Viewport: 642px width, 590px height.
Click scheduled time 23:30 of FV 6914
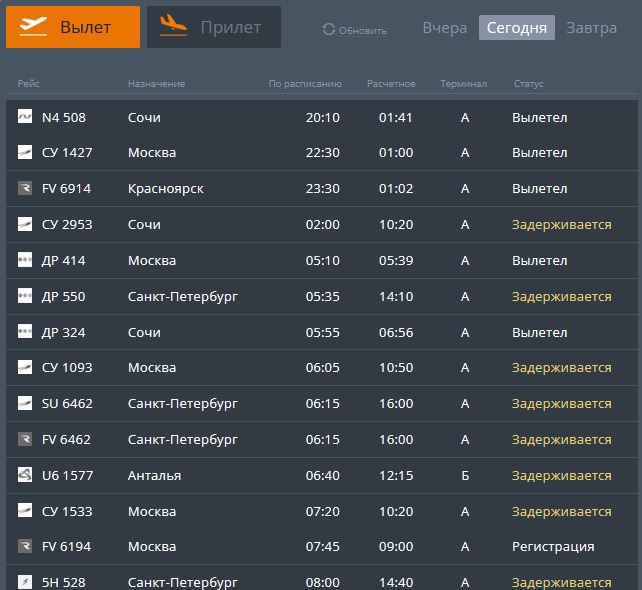click(x=323, y=189)
